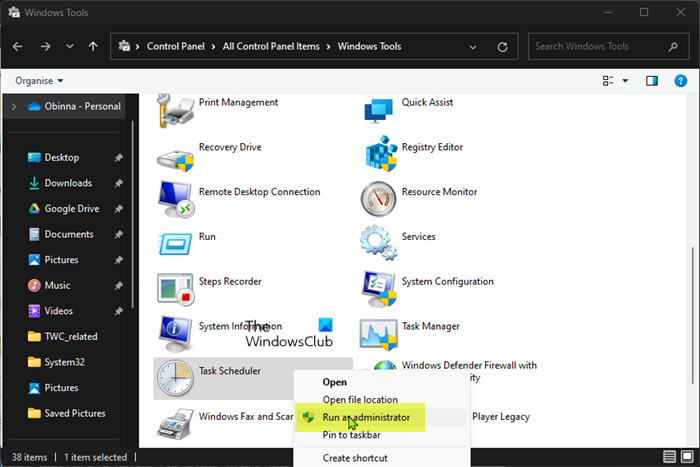Select the Task Scheduler clock icon

point(175,379)
